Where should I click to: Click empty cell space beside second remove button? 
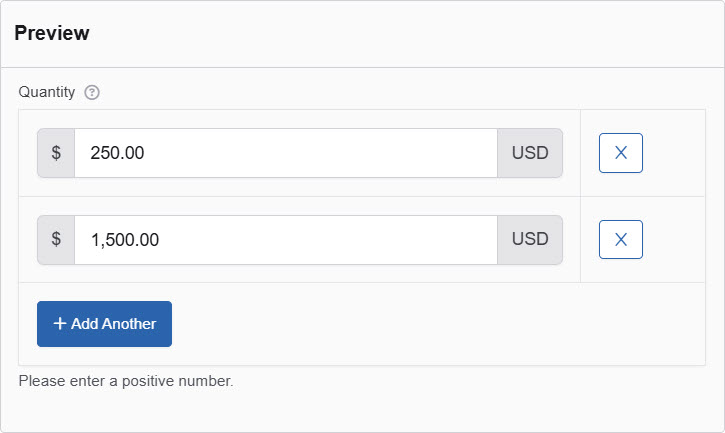(x=675, y=240)
